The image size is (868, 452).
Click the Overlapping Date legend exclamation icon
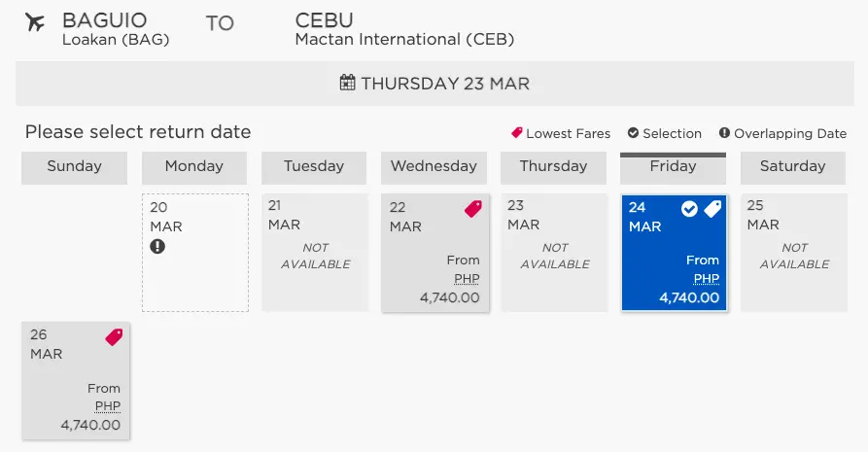coord(724,133)
